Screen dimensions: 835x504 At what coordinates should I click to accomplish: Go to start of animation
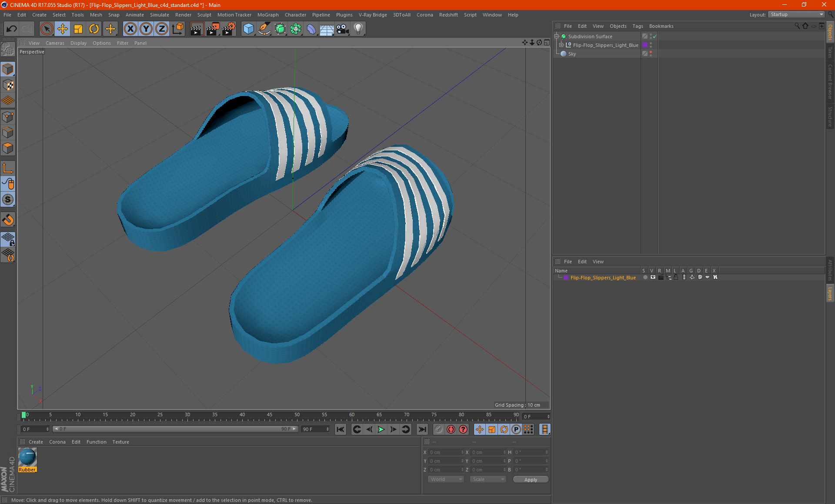coord(340,429)
